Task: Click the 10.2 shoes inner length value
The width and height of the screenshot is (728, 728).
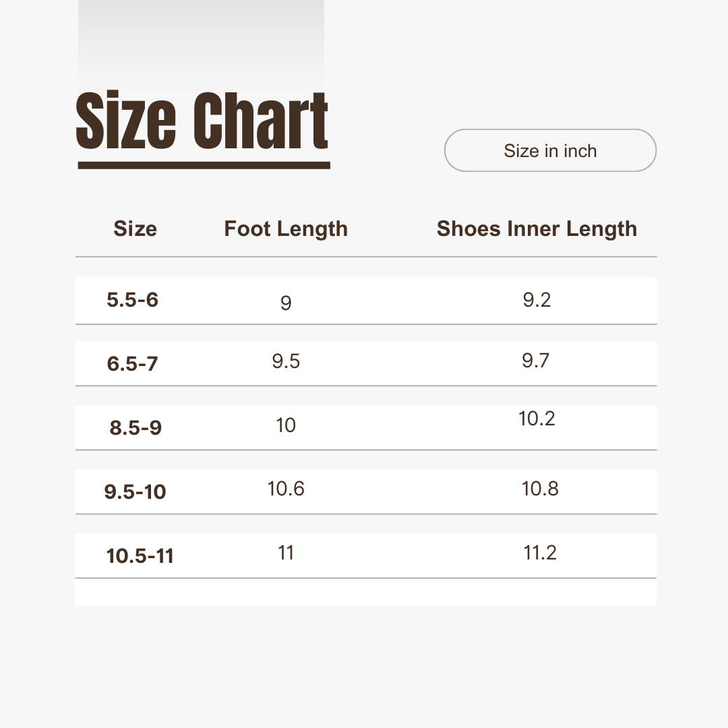Action: [x=537, y=419]
